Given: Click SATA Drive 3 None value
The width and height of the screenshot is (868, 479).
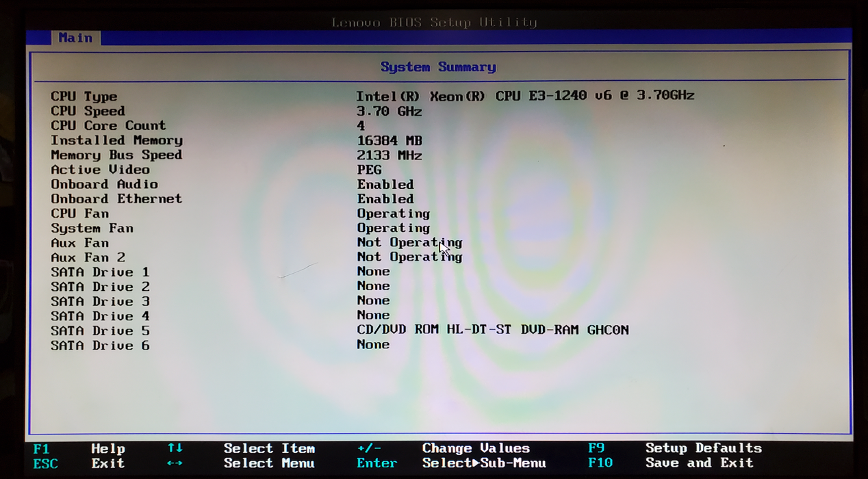Looking at the screenshot, I should click(x=373, y=300).
